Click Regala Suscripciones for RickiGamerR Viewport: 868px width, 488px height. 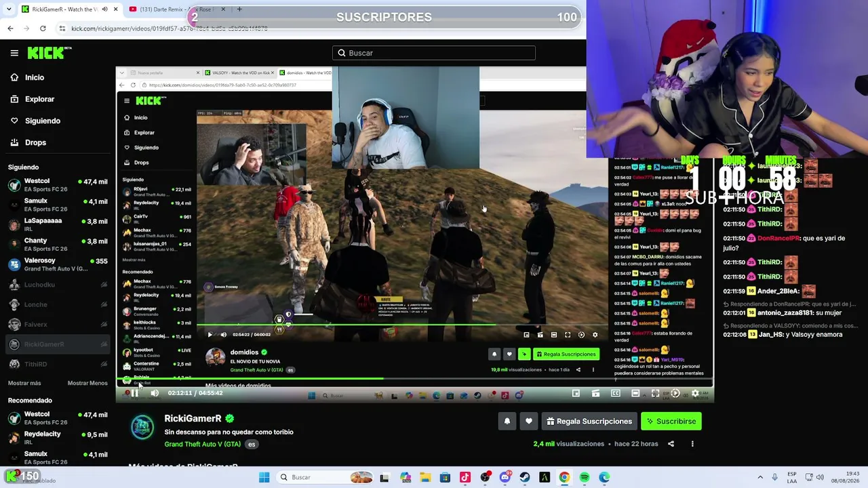click(589, 422)
